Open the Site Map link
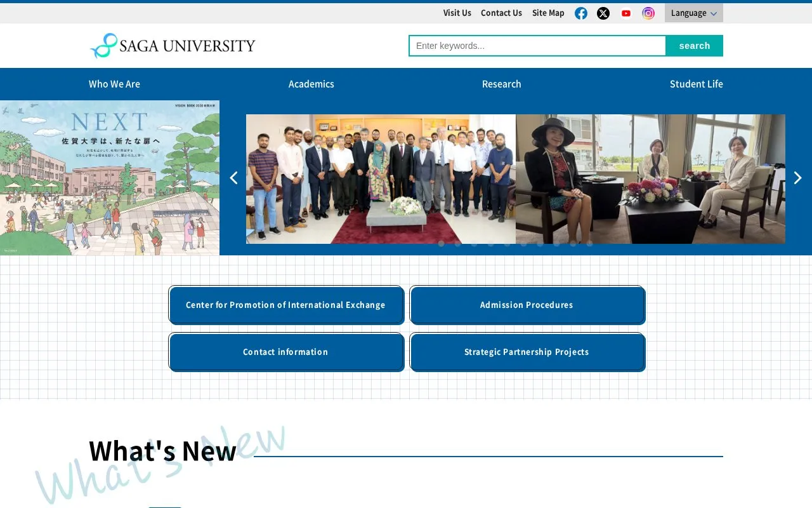The width and height of the screenshot is (812, 508). [x=548, y=13]
